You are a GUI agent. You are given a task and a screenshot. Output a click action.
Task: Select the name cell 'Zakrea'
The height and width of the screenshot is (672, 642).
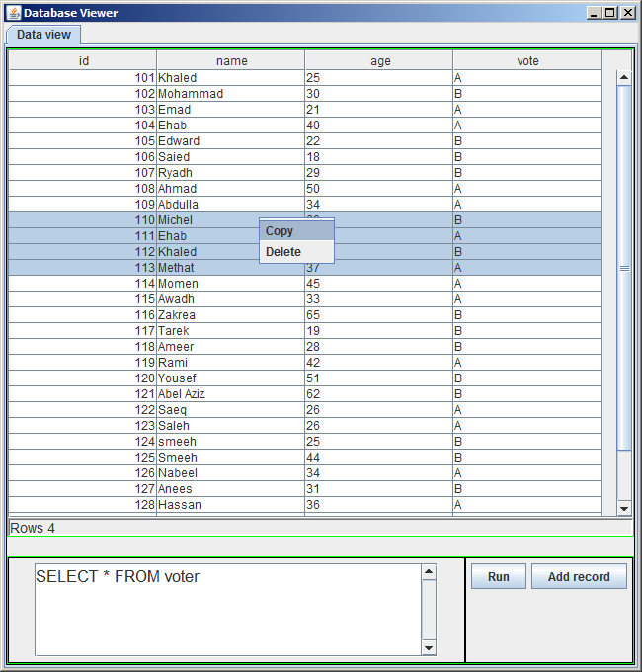pyautogui.click(x=231, y=315)
